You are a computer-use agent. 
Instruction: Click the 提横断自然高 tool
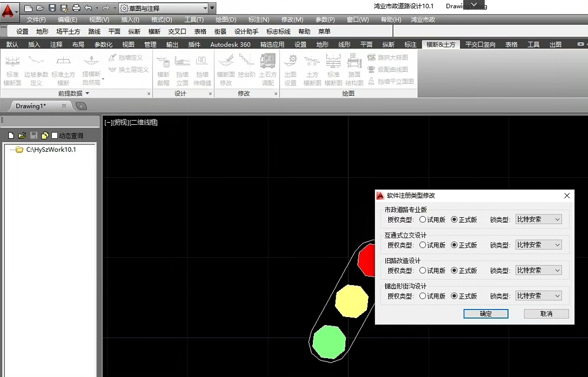91,70
